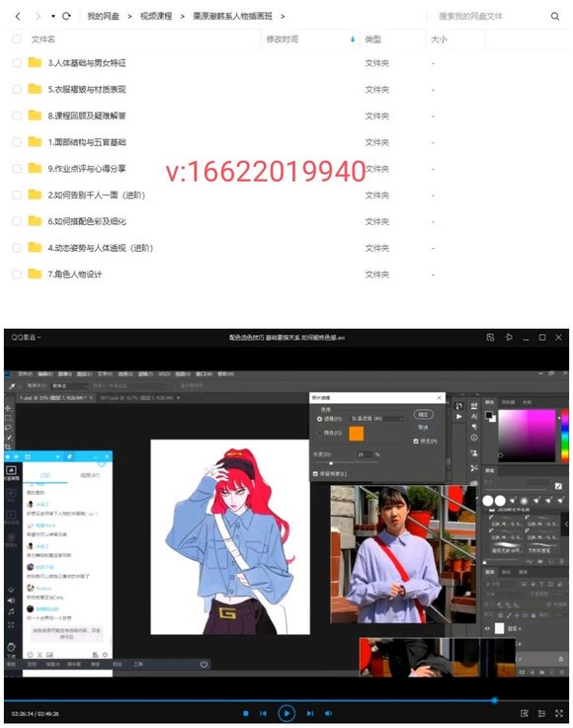The height and width of the screenshot is (728, 573).
Task: Go to 视频课程 in the breadcrumb
Action: coord(156,16)
